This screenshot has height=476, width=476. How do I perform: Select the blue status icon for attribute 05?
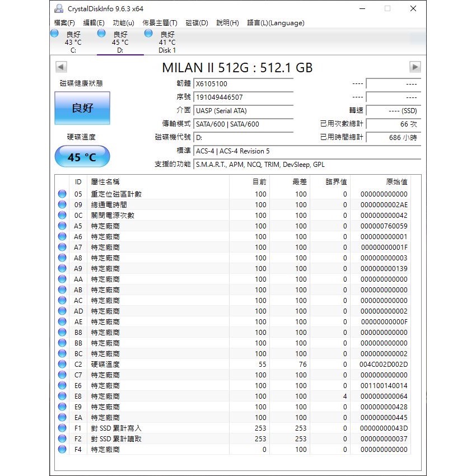click(x=62, y=194)
